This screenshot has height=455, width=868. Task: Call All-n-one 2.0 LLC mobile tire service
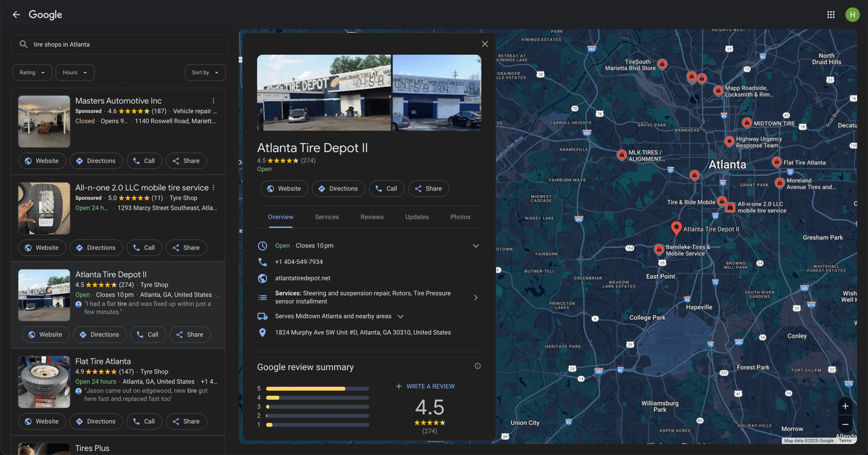144,248
